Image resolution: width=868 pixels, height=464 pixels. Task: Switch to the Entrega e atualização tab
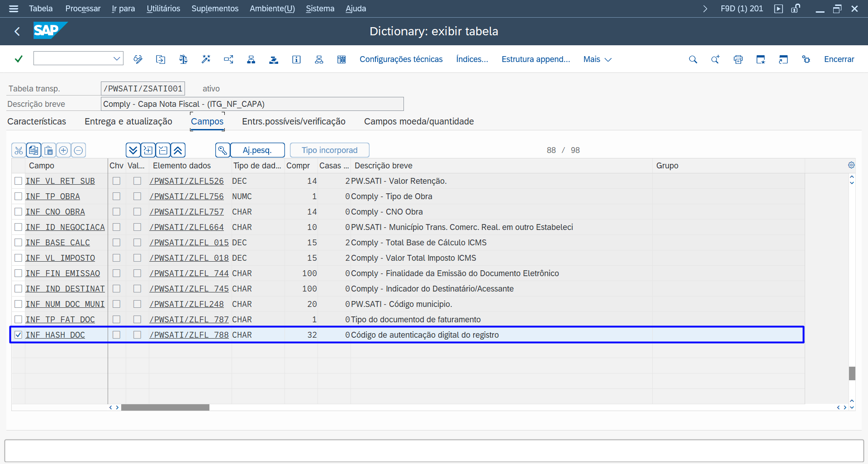click(x=128, y=121)
